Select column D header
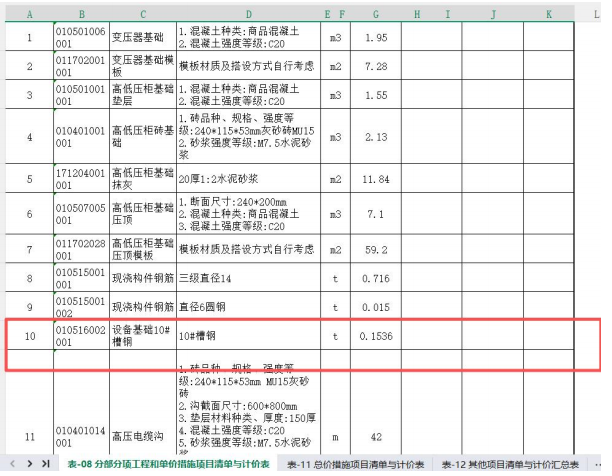 coord(248,14)
